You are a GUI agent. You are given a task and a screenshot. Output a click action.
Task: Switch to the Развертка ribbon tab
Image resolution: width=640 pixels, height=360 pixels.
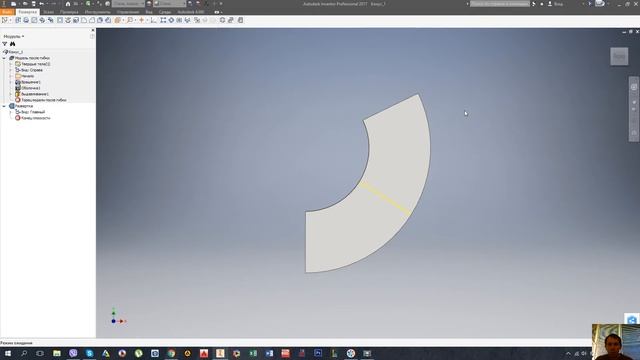(x=27, y=12)
